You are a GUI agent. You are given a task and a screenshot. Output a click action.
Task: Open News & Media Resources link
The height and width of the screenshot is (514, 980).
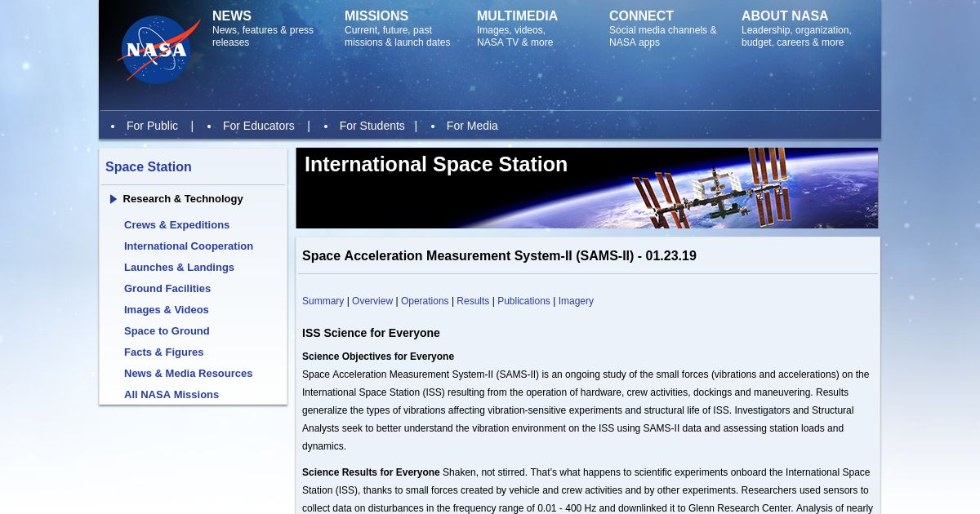(x=189, y=374)
